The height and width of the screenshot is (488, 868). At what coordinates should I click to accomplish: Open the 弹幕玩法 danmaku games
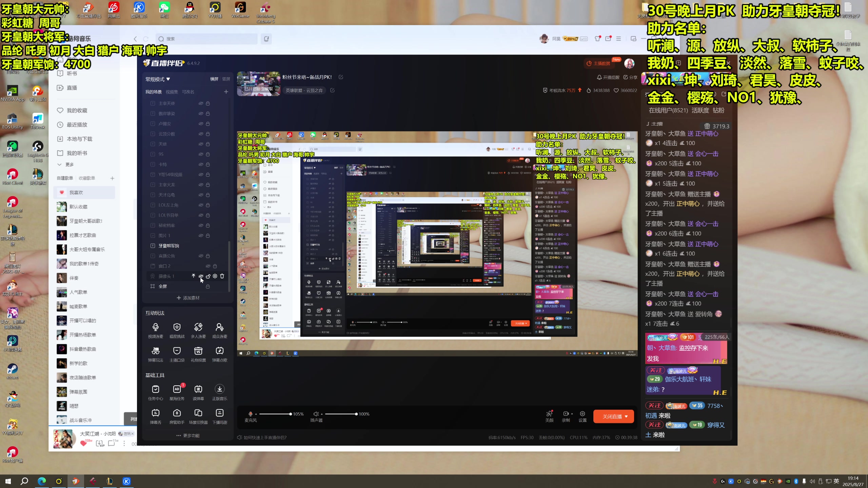(155, 354)
